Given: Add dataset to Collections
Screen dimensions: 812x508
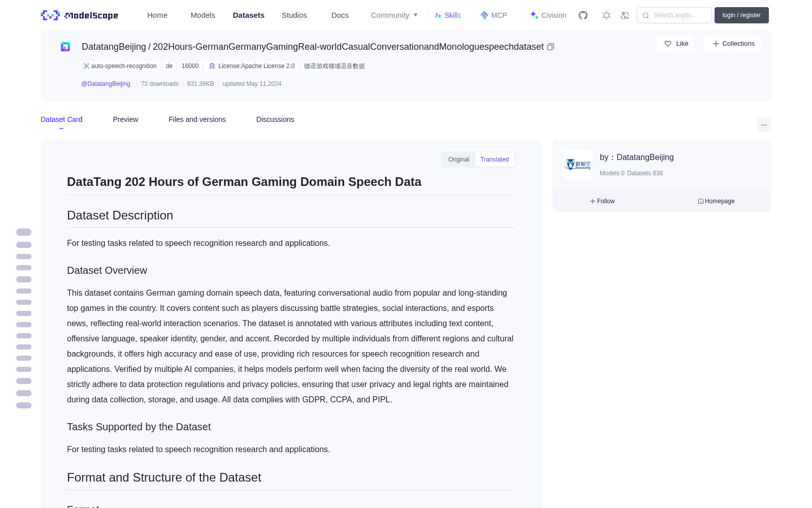Looking at the screenshot, I should pos(733,44).
